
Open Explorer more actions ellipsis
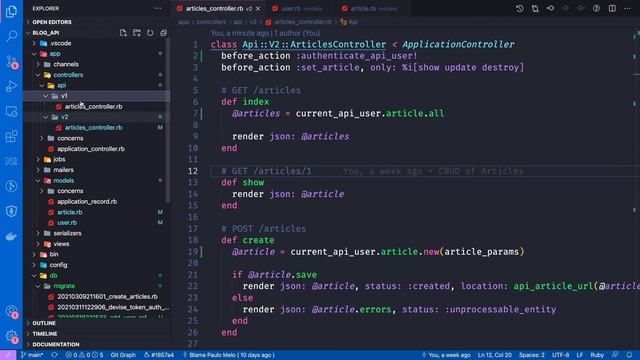[158, 8]
